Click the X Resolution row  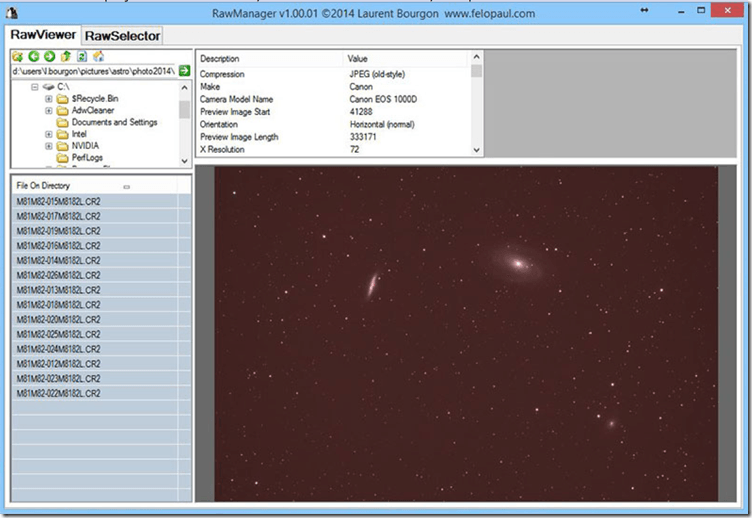point(334,149)
